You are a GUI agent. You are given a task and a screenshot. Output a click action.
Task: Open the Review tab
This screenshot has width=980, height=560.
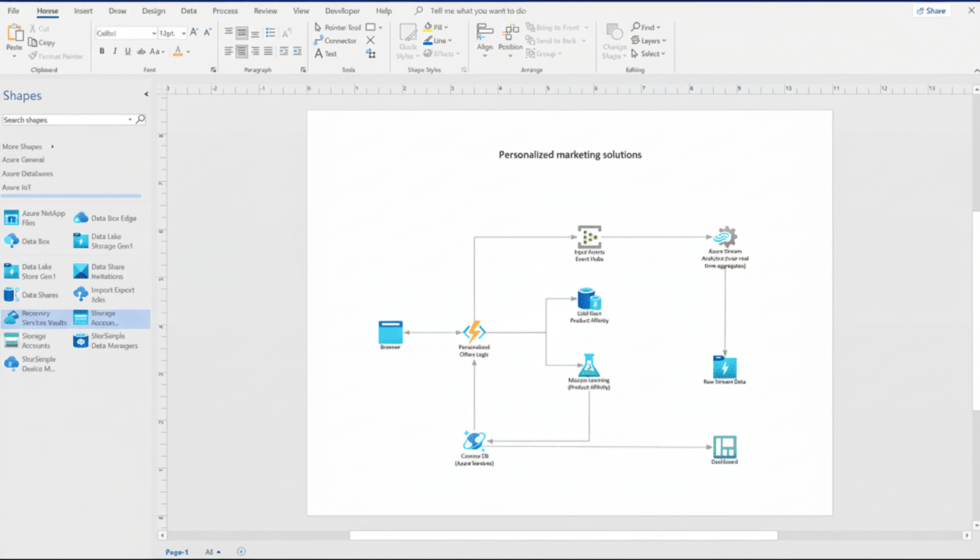pos(265,10)
